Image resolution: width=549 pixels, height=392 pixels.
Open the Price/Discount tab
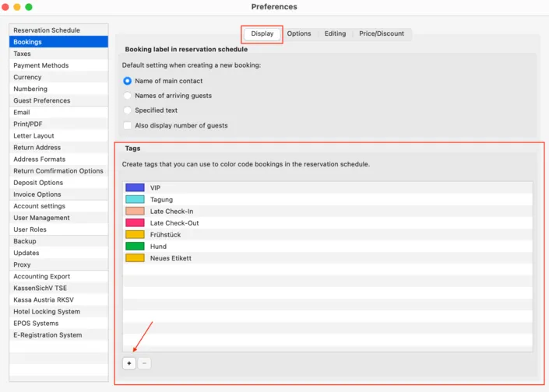click(382, 33)
